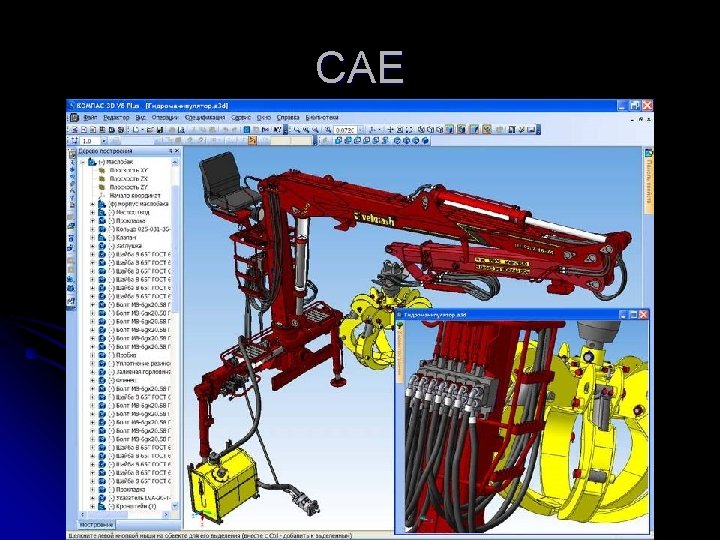Open the zoom scale dropdown arrow
The height and width of the screenshot is (540, 720).
[x=360, y=130]
